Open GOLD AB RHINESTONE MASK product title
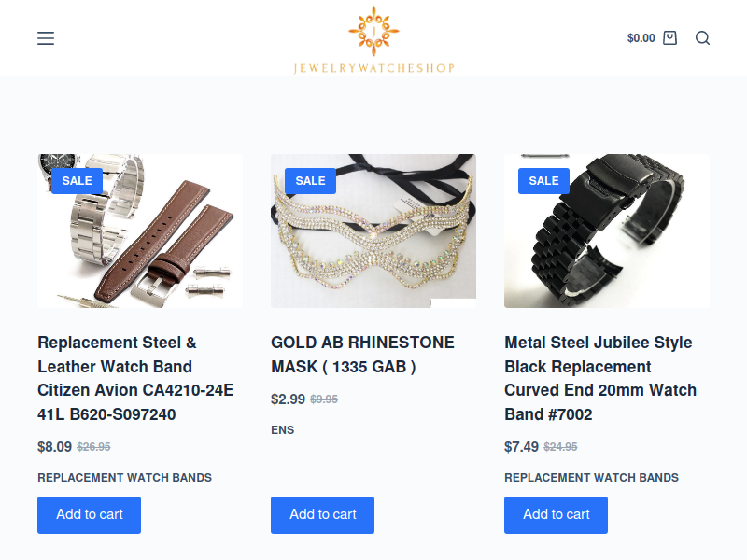 tap(362, 355)
